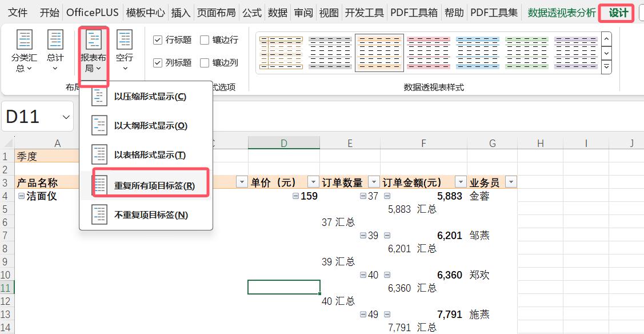Open the 业务员 filter dropdown
Screen dimensions: 644x334
pyautogui.click(x=511, y=182)
